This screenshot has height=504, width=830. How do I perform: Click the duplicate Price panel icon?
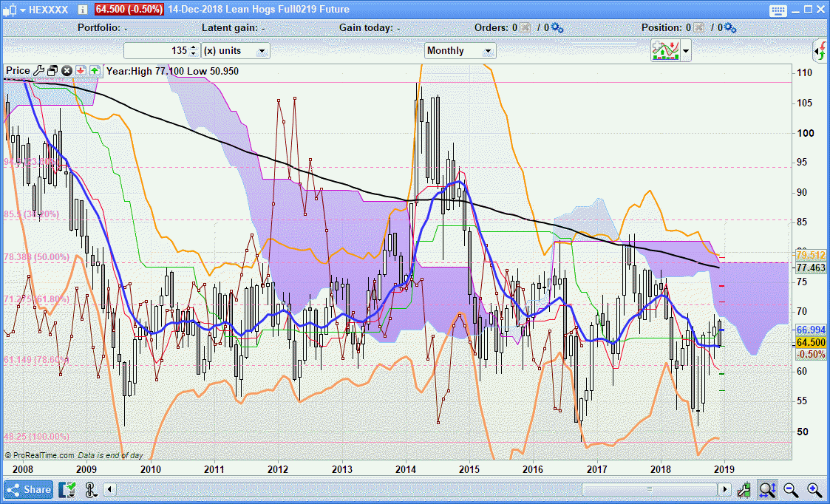pyautogui.click(x=52, y=71)
